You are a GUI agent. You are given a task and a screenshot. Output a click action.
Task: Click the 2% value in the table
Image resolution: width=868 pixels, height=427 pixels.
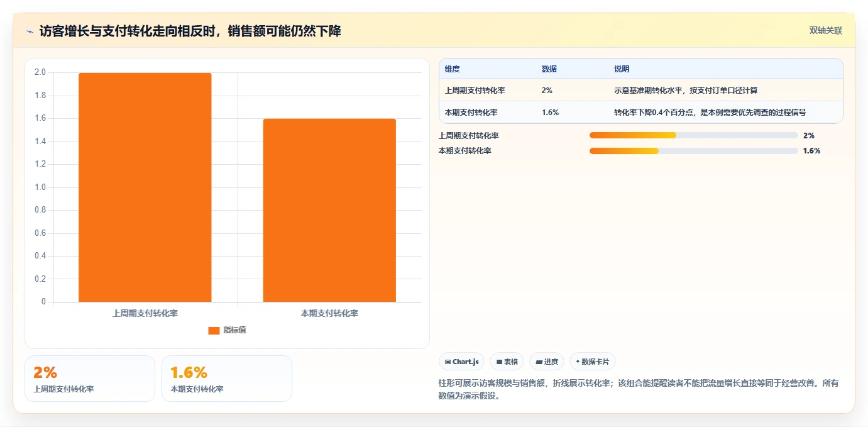pos(547,91)
